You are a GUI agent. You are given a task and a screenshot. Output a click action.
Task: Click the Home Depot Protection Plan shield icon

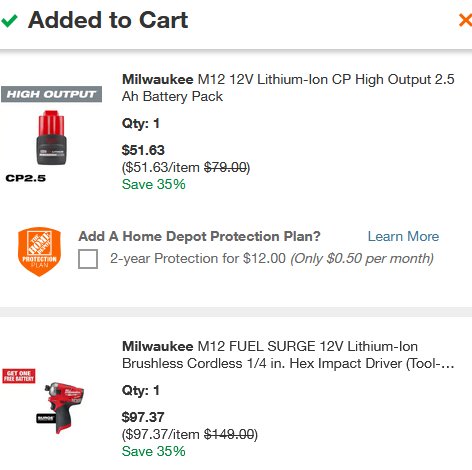tap(39, 252)
